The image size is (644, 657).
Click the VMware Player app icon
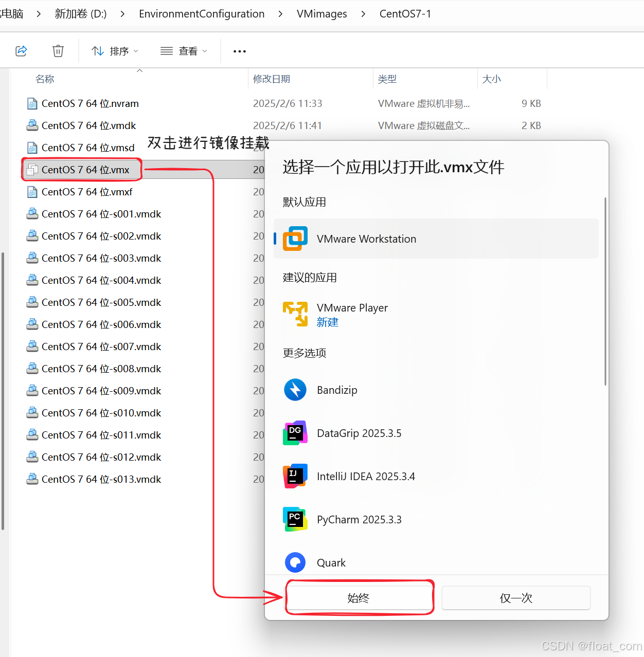pyautogui.click(x=295, y=314)
